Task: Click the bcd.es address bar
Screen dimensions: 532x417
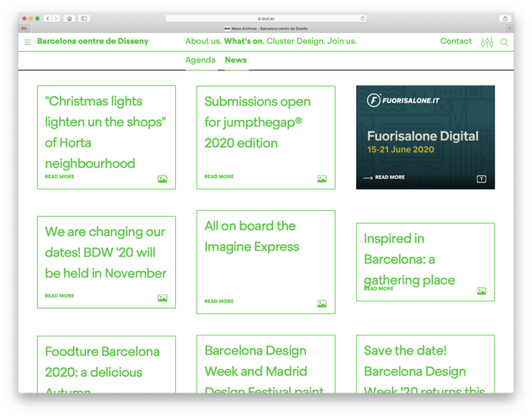Action: pos(266,18)
